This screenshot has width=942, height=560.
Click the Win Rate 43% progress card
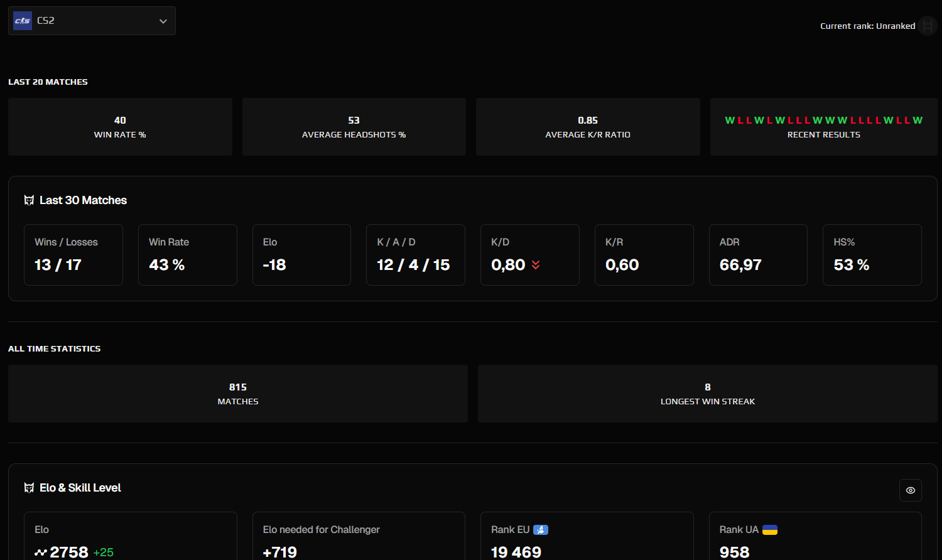(x=187, y=254)
